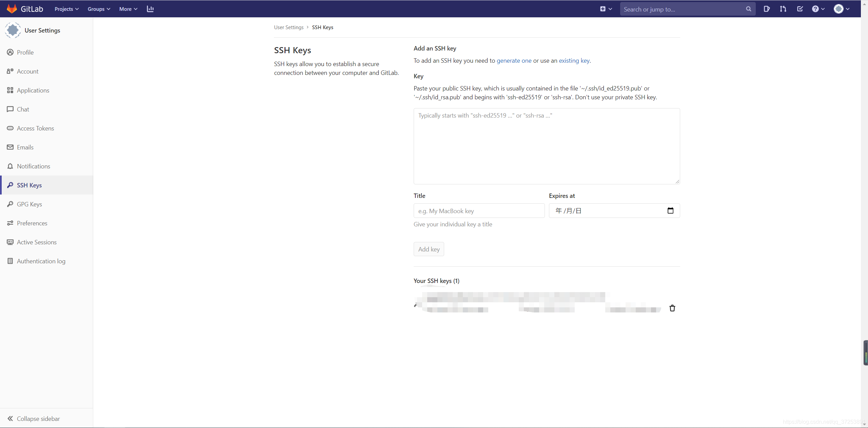
Task: Select Authentication log menu item
Action: tap(41, 261)
